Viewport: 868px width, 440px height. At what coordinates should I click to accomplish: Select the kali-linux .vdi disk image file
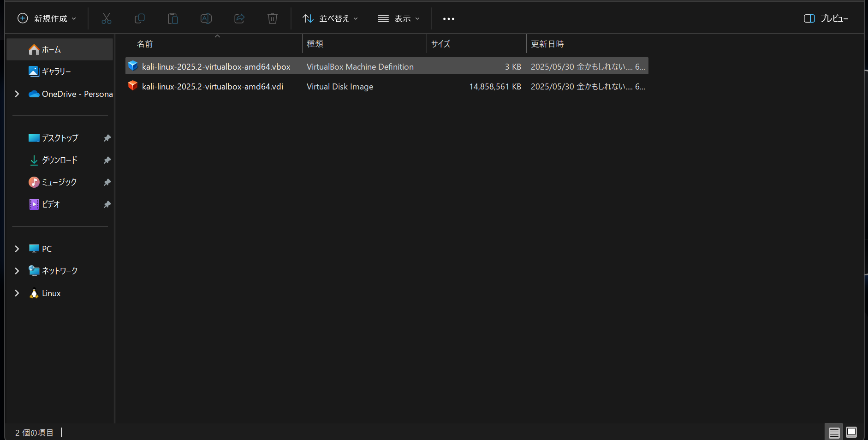coord(387,86)
